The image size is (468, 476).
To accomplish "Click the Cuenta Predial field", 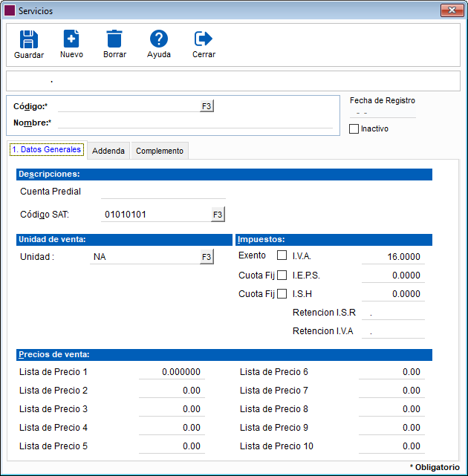I will (163, 192).
